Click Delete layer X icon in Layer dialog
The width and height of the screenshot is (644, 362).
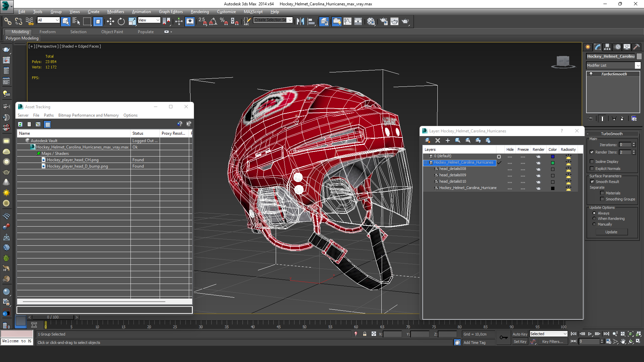[x=437, y=140]
